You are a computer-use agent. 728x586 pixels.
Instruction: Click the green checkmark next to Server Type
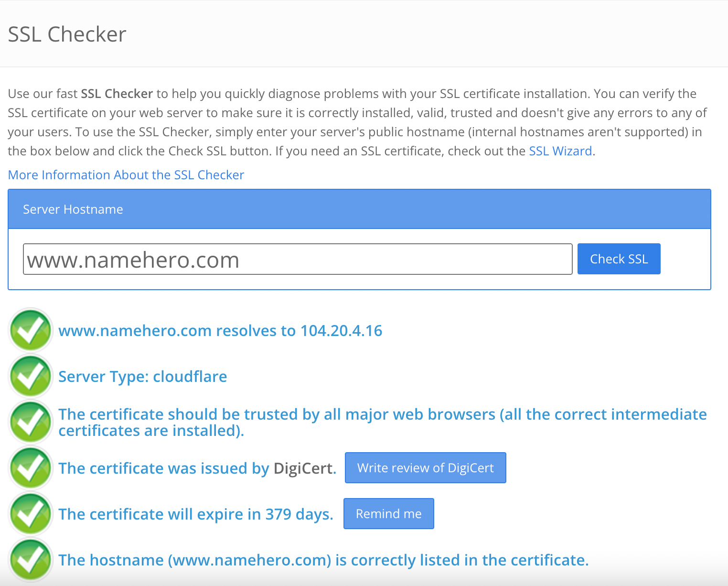31,376
